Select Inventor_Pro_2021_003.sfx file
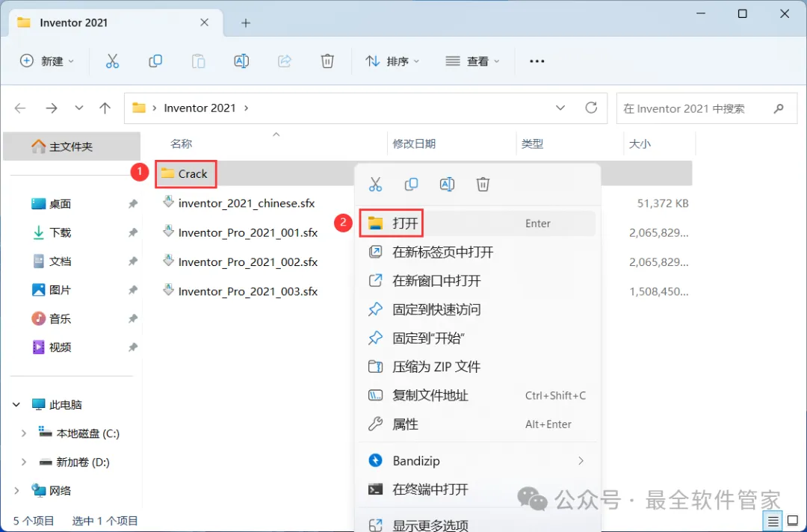 pyautogui.click(x=241, y=291)
